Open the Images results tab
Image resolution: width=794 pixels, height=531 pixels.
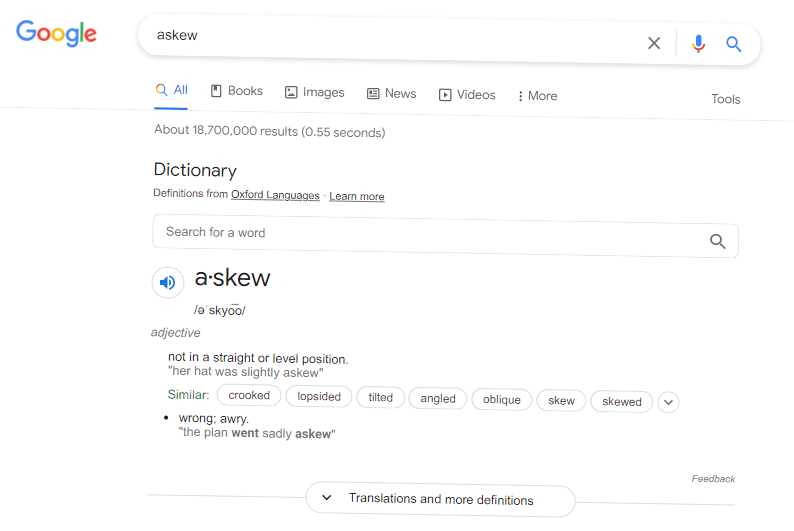tap(314, 93)
